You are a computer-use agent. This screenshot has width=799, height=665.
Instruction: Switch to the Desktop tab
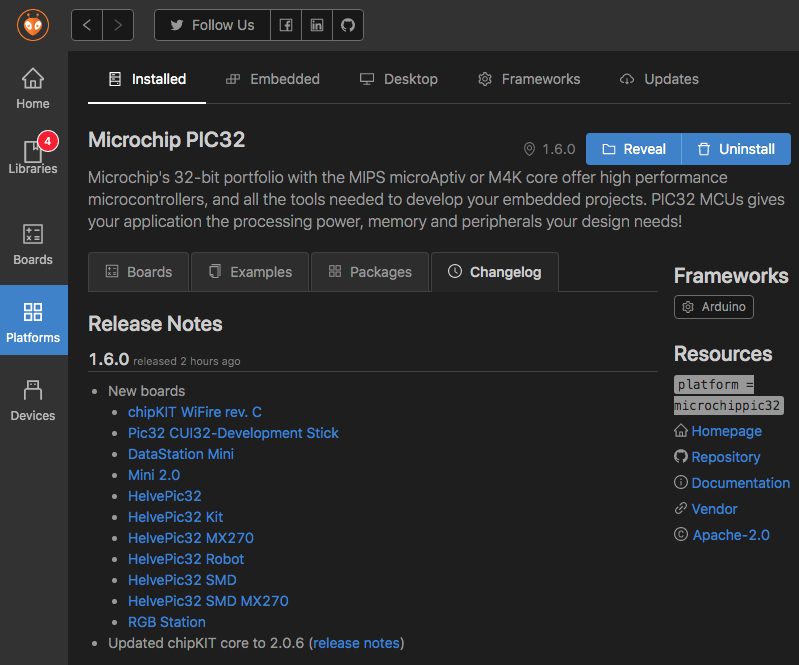pos(398,79)
